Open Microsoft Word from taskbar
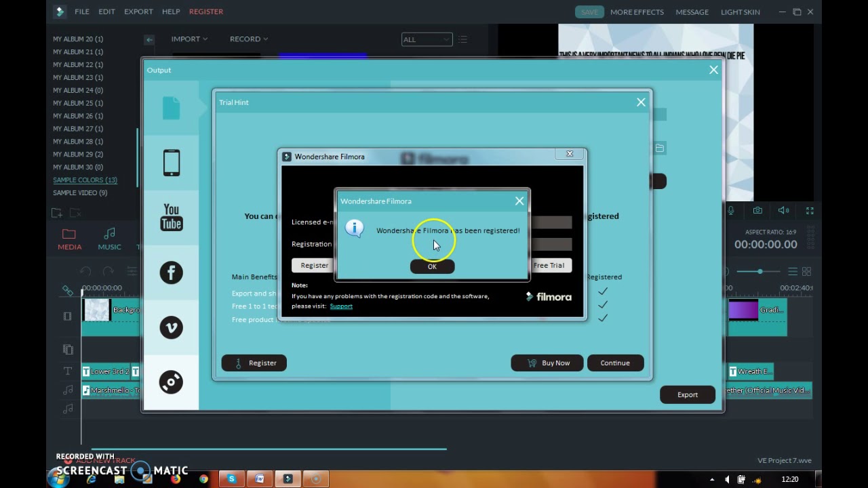 (260, 479)
